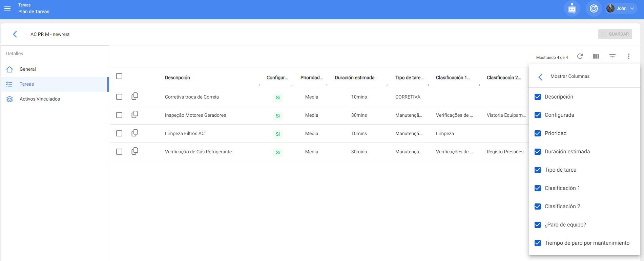Open the filter list icon
The height and width of the screenshot is (261, 644).
[x=612, y=56]
